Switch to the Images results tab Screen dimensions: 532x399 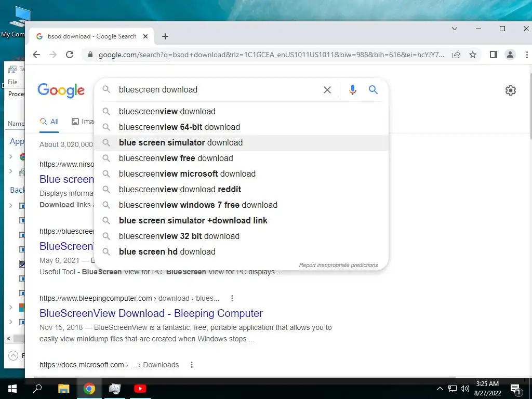click(83, 122)
